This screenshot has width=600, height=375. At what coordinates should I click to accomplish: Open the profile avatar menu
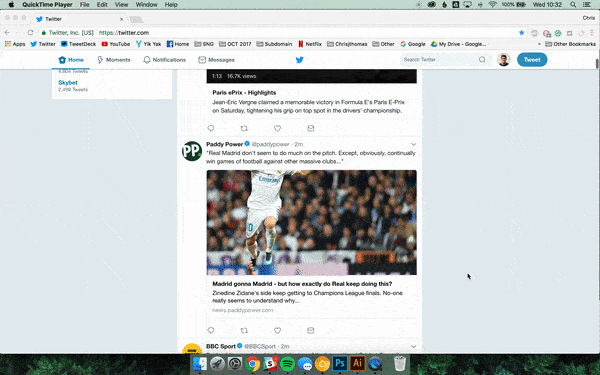tap(504, 60)
